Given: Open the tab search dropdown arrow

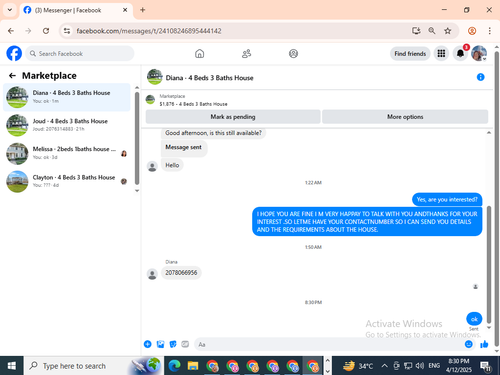Looking at the screenshot, I should [10, 10].
